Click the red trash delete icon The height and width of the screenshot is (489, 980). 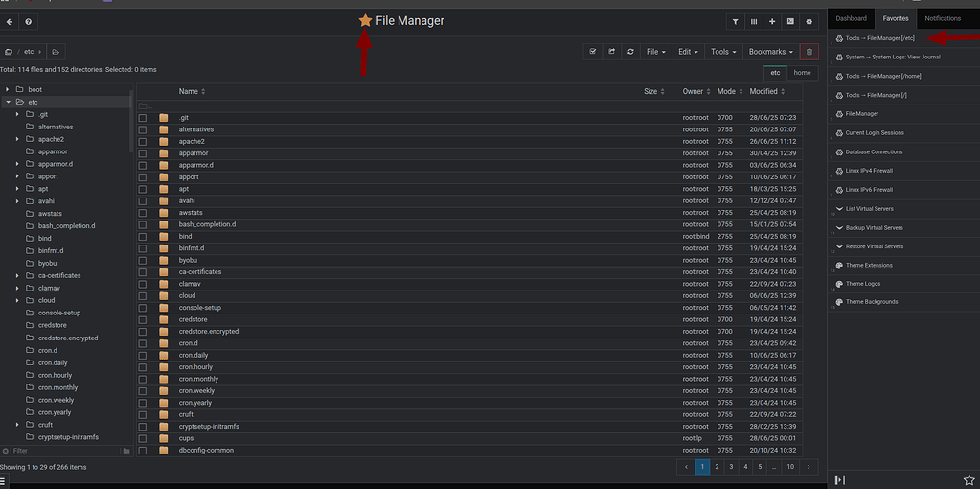pos(809,52)
